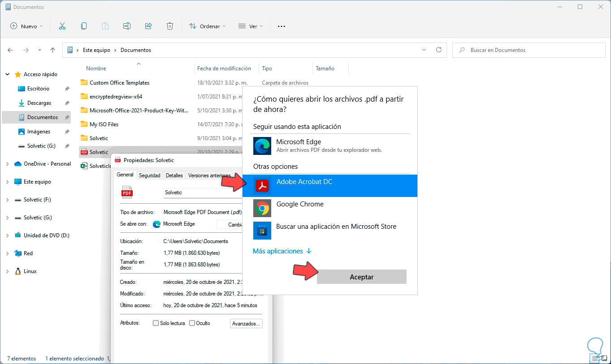
Task: Click the Avanzados... button
Action: [x=246, y=323]
